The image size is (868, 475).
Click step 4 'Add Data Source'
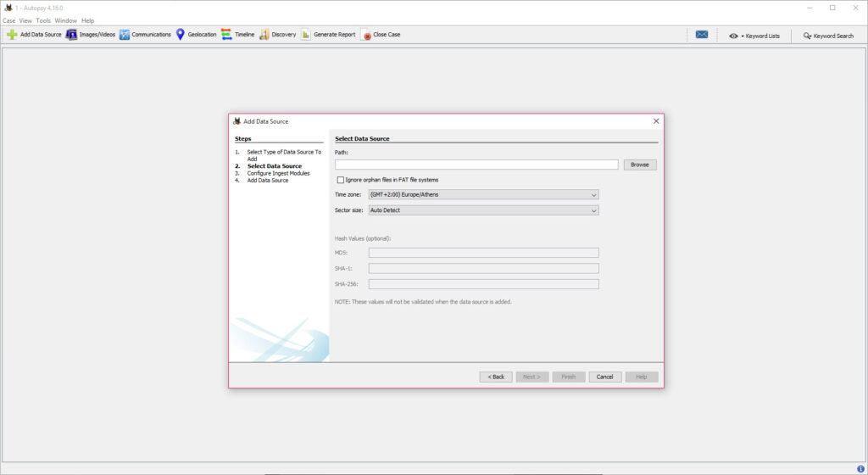click(x=268, y=181)
